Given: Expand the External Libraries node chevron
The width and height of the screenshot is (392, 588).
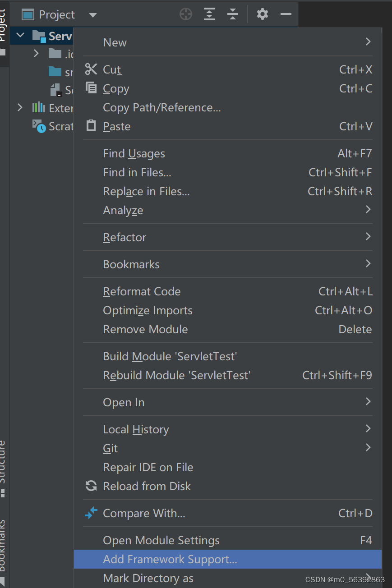Looking at the screenshot, I should coord(20,108).
